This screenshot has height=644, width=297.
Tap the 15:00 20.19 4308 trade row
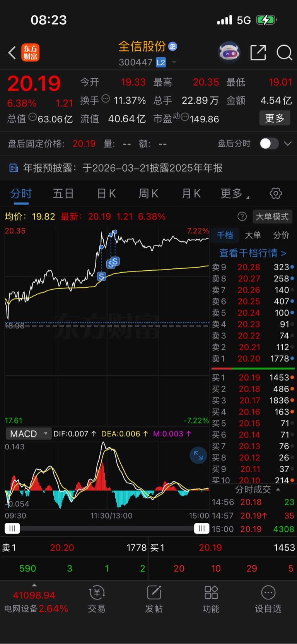pyautogui.click(x=253, y=529)
